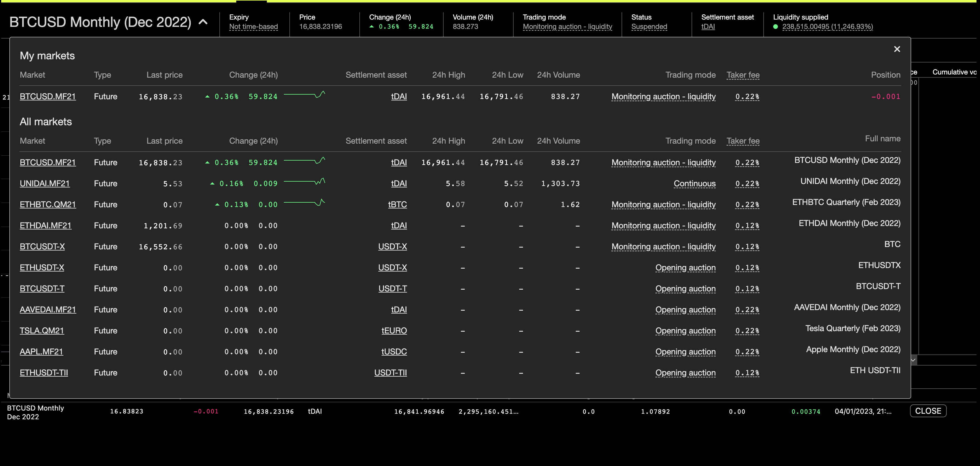Click the Taker fee column header

742,75
